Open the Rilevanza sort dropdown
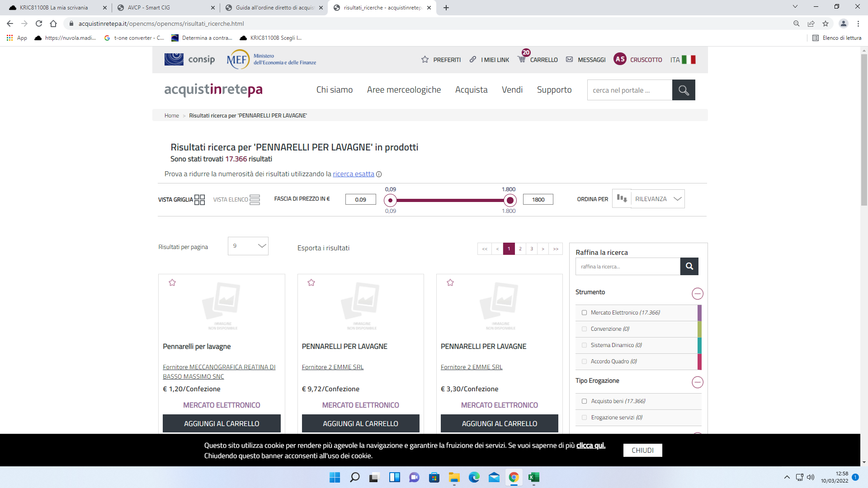Screen dimensions: 868x488 658,199
